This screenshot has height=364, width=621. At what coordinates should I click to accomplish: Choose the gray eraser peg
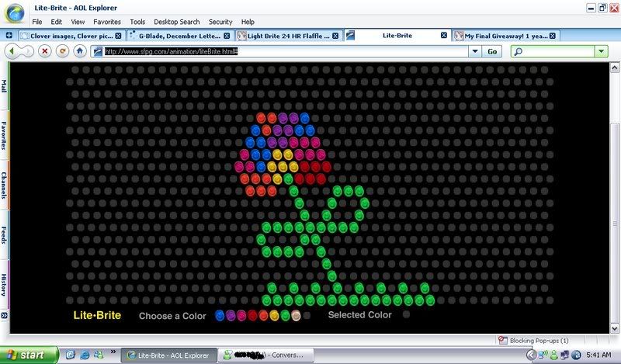(x=307, y=316)
